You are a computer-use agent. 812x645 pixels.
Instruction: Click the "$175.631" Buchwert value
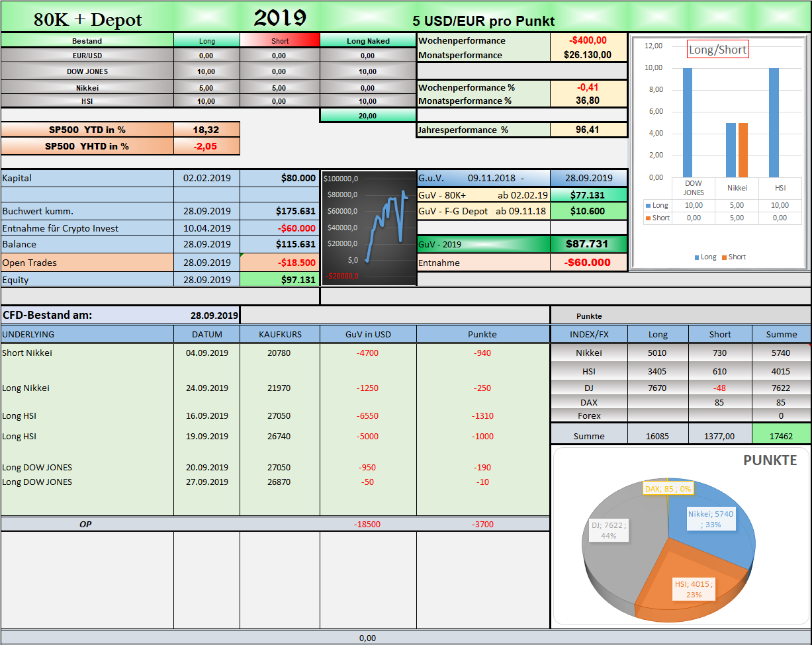(x=280, y=211)
